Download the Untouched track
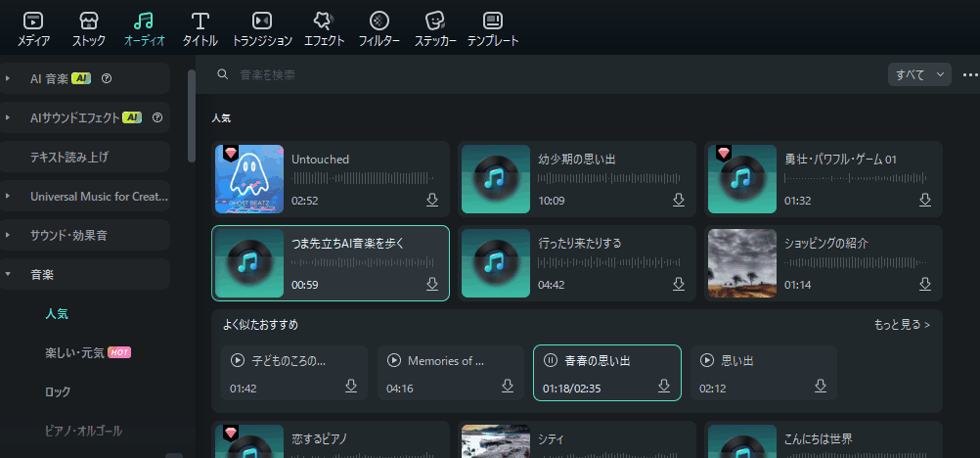Viewport: 980px width, 458px height. (432, 200)
